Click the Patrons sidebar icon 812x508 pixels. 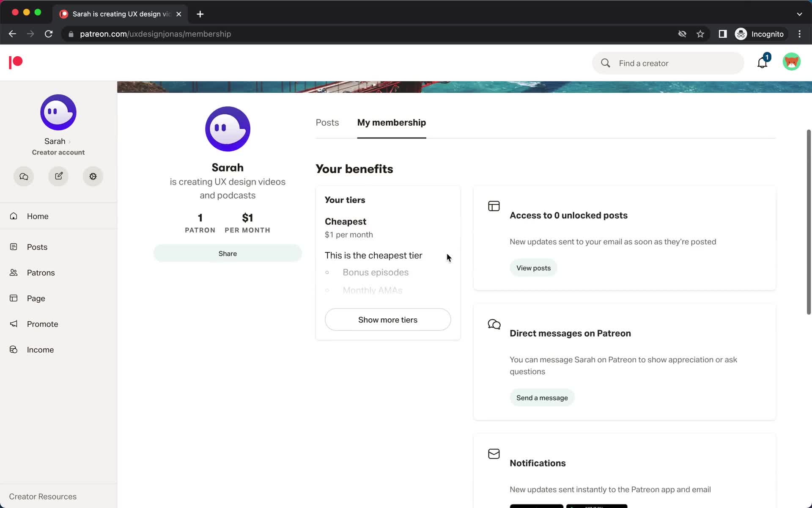pos(16,272)
